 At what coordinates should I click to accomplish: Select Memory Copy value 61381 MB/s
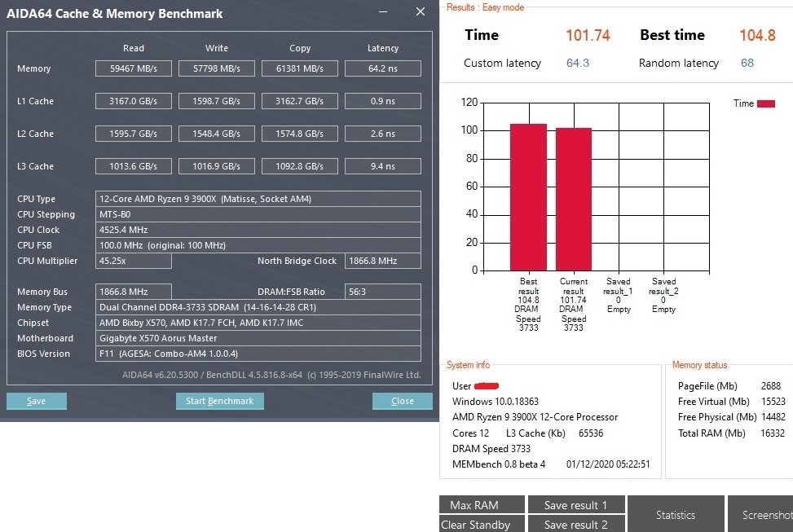click(299, 68)
